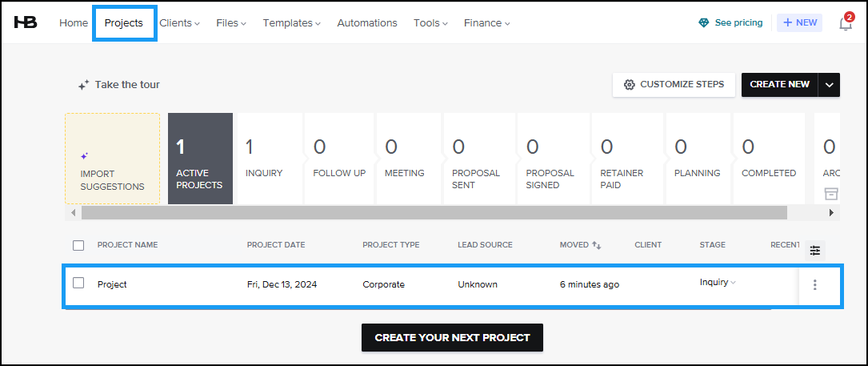Sort by the Moved column arrows

click(596, 245)
